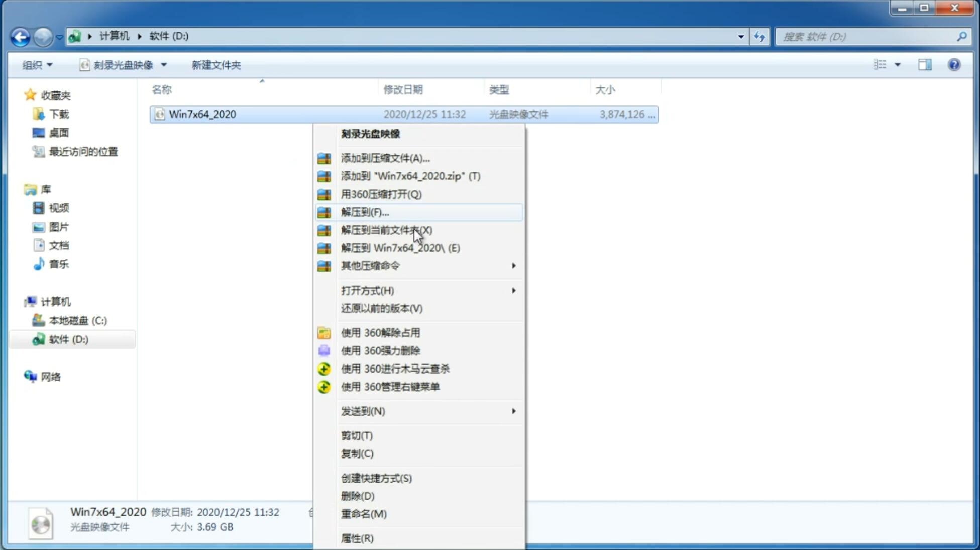Click 删除 button in context menu
Image resolution: width=980 pixels, height=550 pixels.
click(x=358, y=495)
